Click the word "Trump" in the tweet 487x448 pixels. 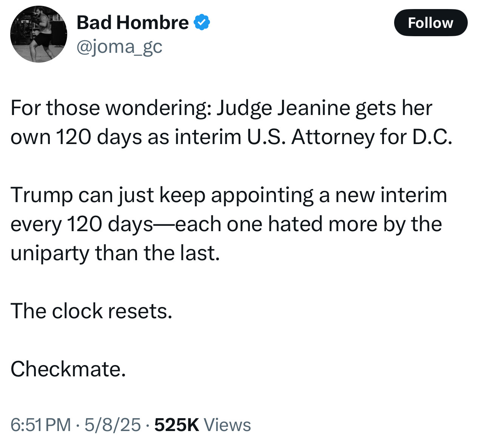click(x=42, y=195)
